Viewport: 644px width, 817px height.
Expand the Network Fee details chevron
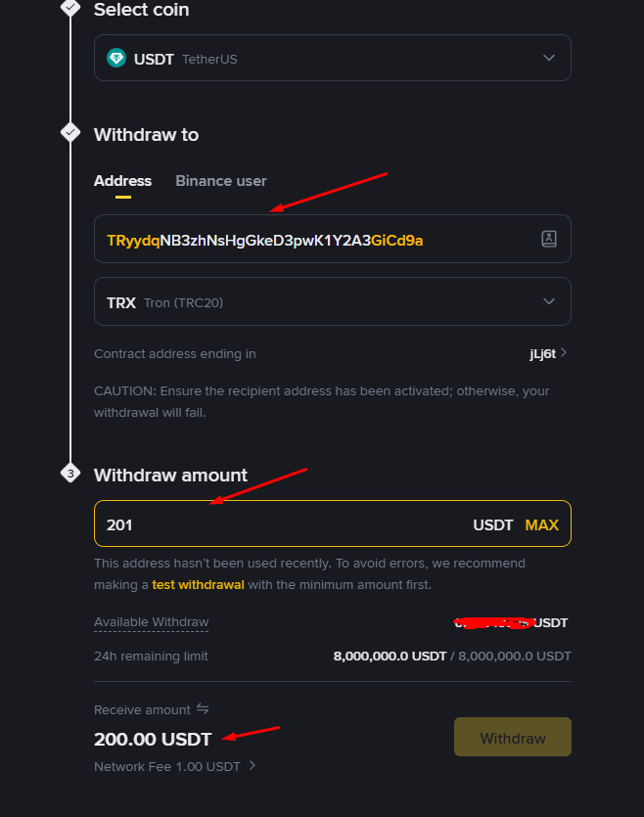253,766
